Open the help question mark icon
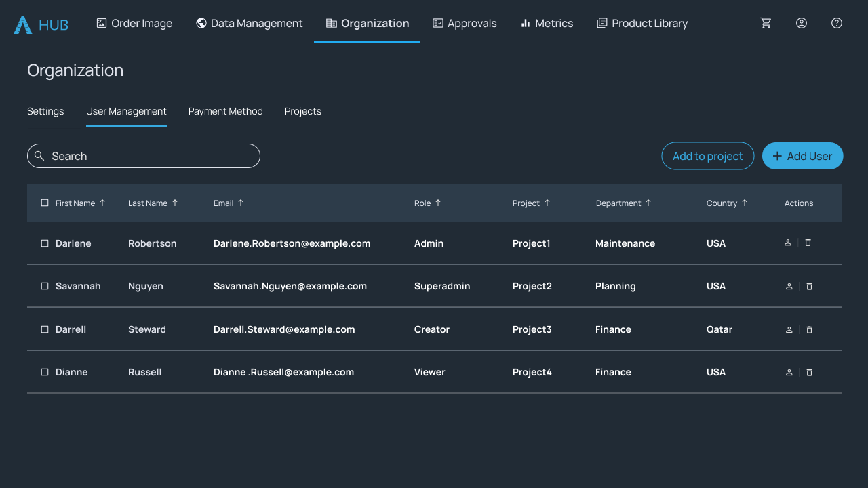 836,22
